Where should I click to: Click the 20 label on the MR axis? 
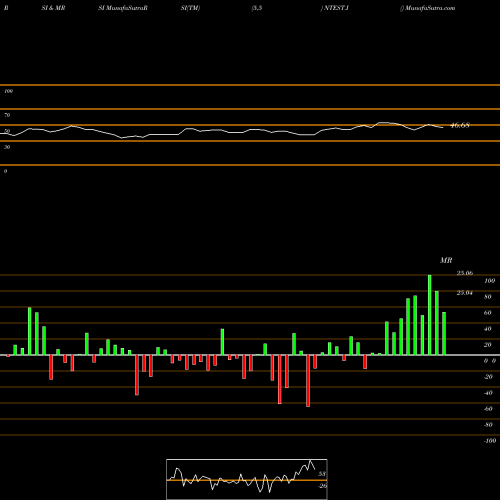(488, 345)
